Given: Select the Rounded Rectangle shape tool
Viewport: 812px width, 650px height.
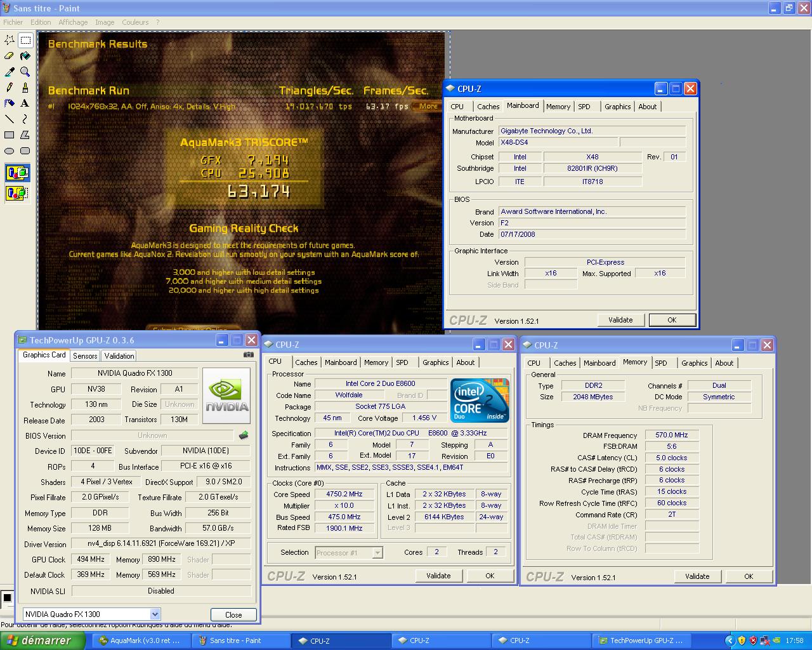Looking at the screenshot, I should 25,151.
